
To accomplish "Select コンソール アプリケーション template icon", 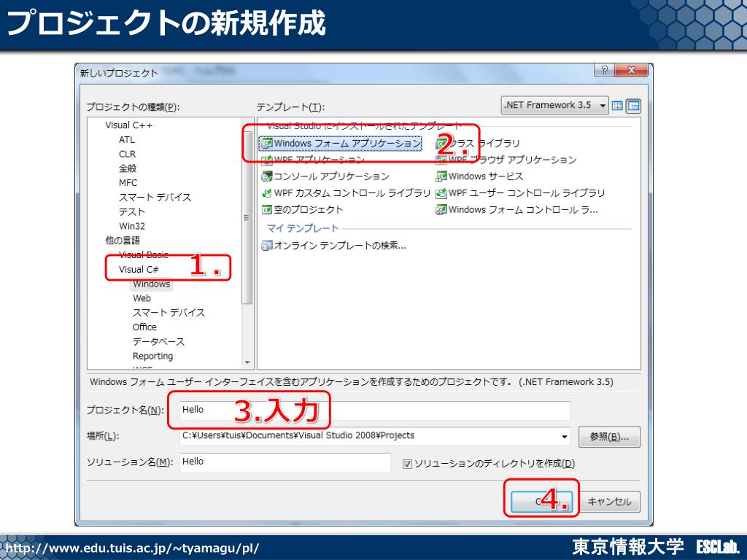I will click(x=267, y=176).
